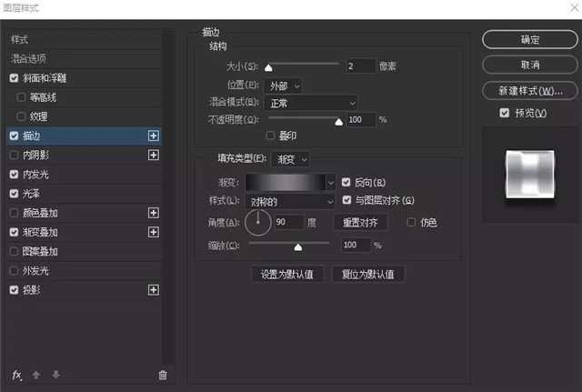Viewport: 582px width, 392px height.
Task: Uncheck the 内发光 checkbox
Action: (x=15, y=174)
